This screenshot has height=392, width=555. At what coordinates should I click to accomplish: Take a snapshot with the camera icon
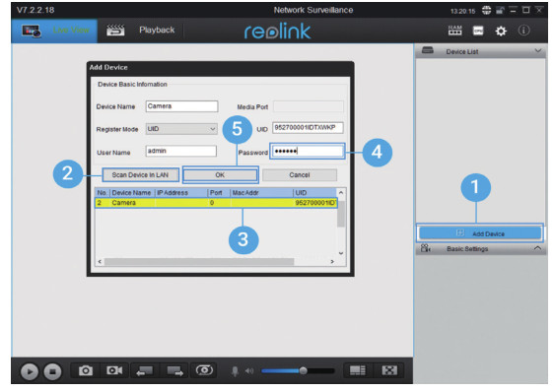coord(86,370)
